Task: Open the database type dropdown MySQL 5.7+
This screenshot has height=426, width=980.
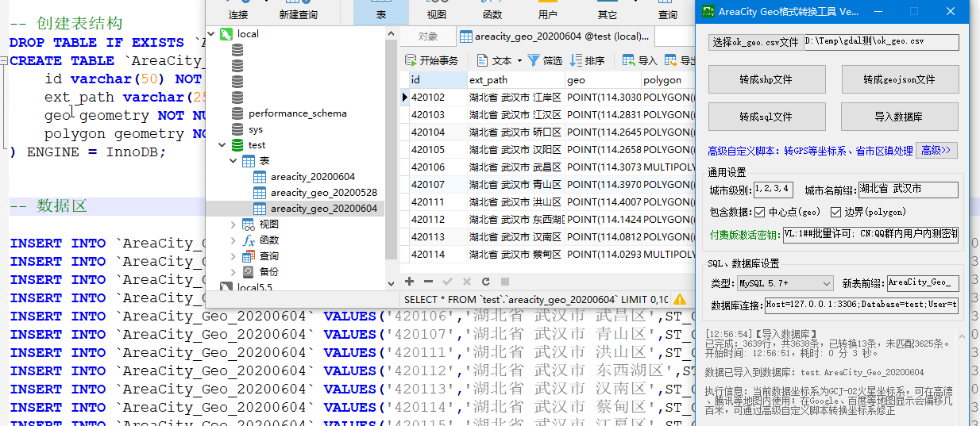Action: tap(784, 283)
